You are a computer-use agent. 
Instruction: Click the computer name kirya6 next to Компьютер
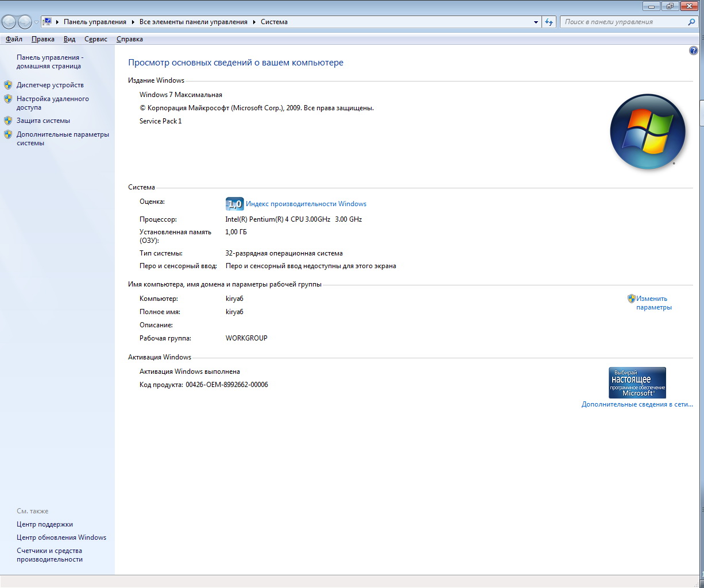(x=234, y=299)
